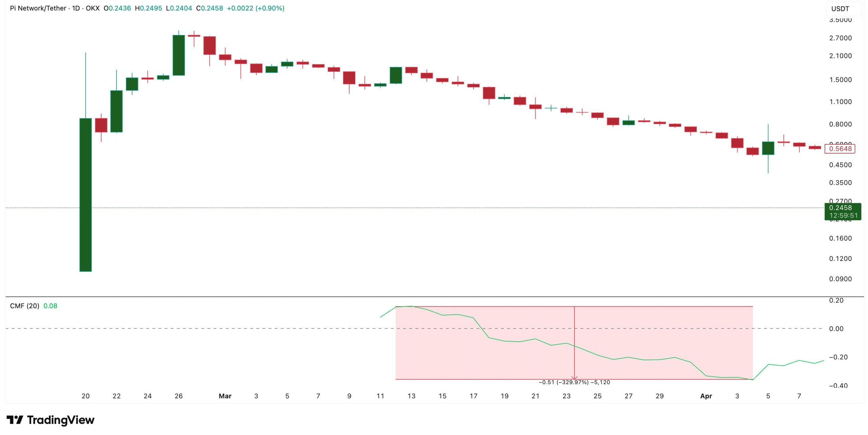Viewport: 868px width, 435px height.
Task: Click the 2.7000 price scale label
Action: (840, 38)
